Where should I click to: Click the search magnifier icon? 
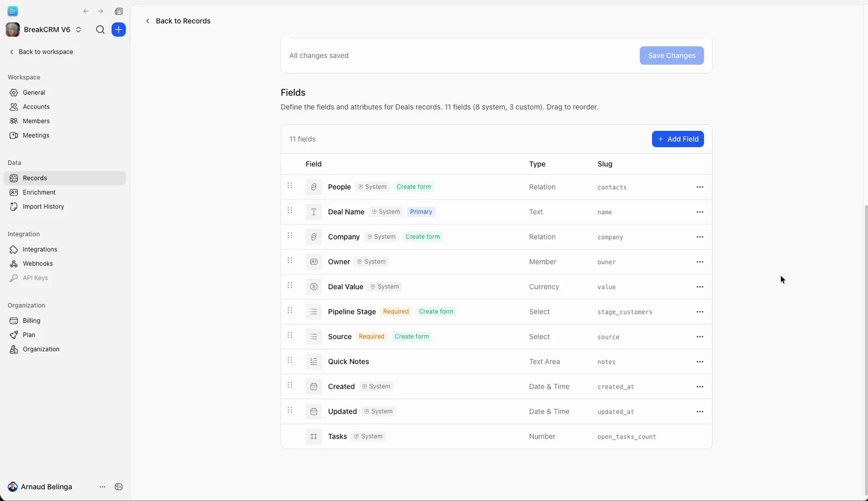(x=100, y=30)
